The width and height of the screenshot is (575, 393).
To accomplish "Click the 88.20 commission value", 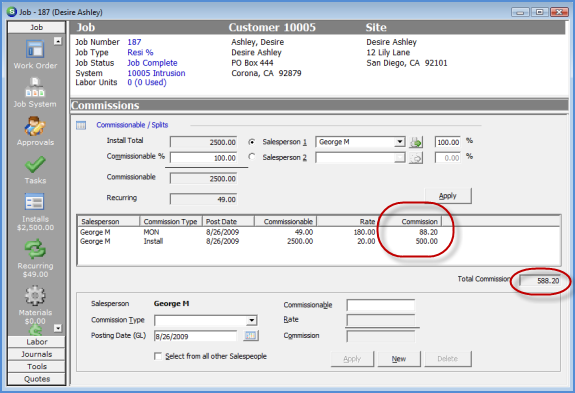I will pyautogui.click(x=428, y=232).
